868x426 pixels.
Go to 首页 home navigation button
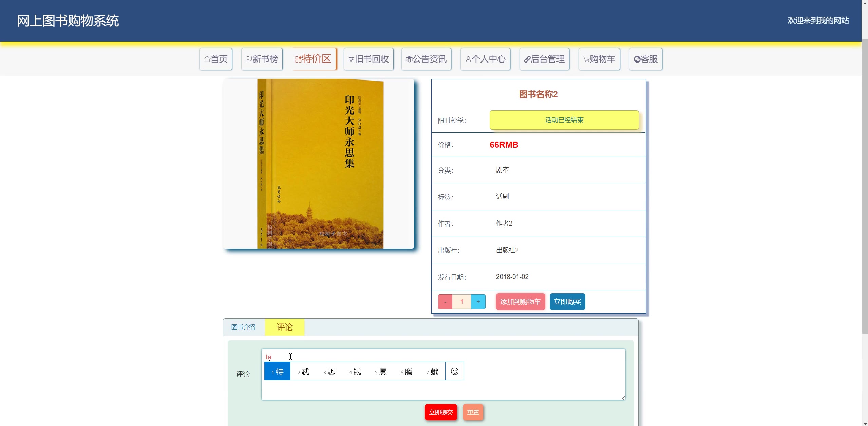pos(215,59)
